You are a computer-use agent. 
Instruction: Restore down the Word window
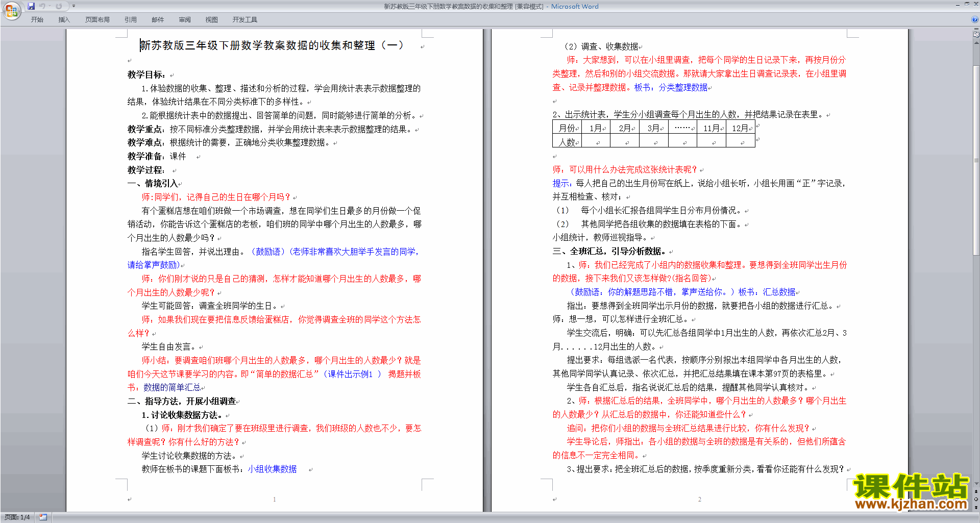(967, 4)
